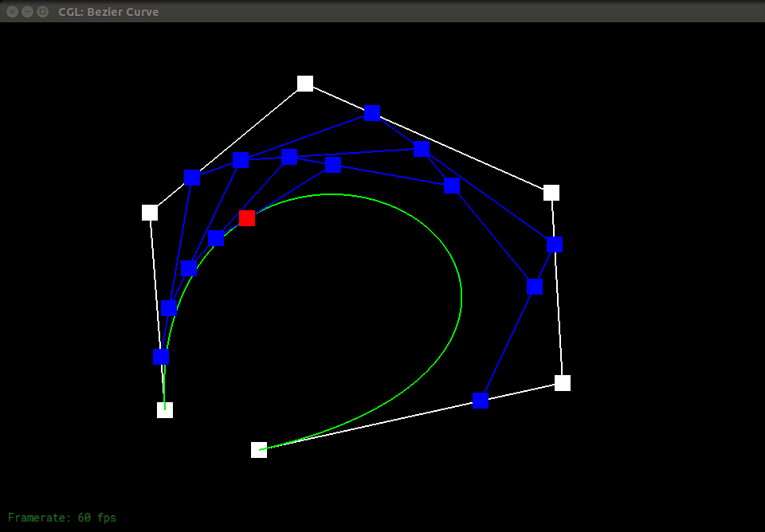
Task: Click the topmost white control point
Action: point(305,84)
